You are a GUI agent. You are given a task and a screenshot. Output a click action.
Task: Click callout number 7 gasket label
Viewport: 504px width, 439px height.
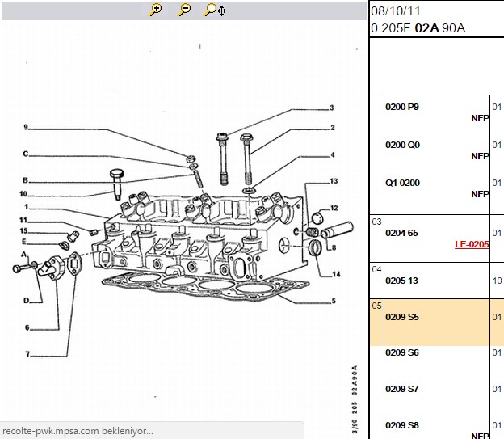tap(27, 354)
